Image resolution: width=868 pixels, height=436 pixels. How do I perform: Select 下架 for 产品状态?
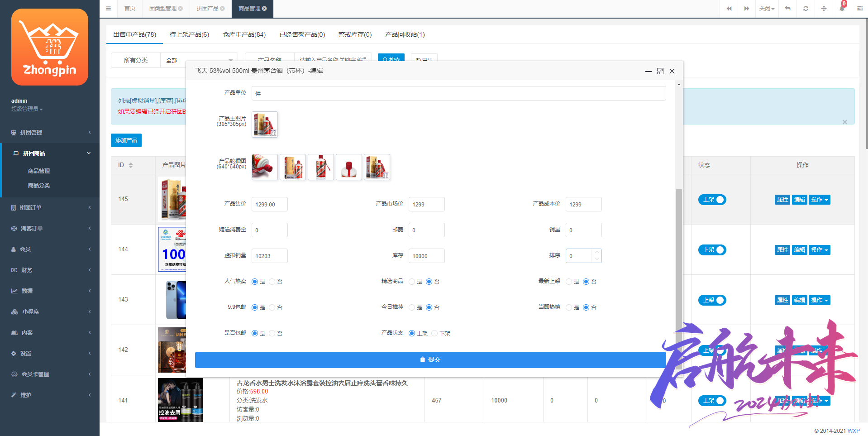[x=434, y=333]
